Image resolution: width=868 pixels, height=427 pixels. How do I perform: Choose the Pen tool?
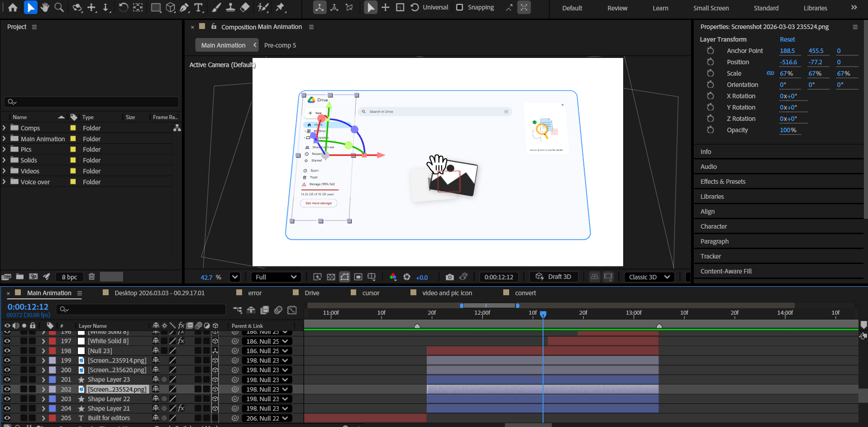tap(184, 8)
